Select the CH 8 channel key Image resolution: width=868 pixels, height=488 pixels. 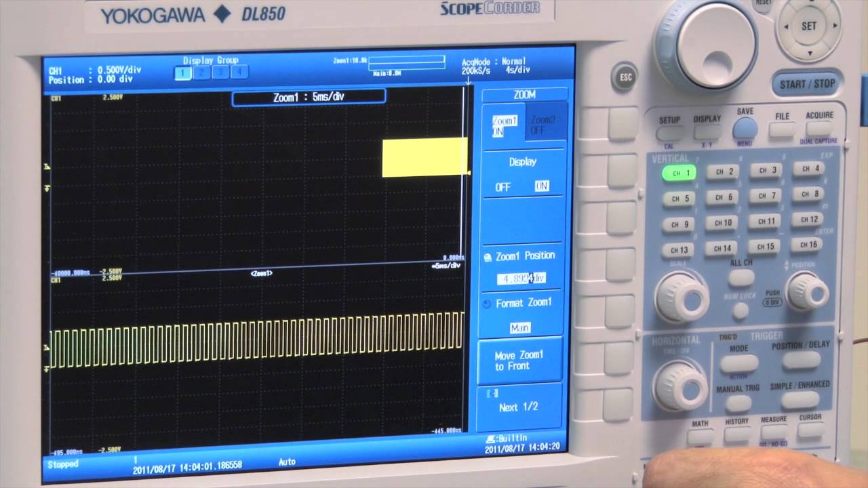click(809, 194)
